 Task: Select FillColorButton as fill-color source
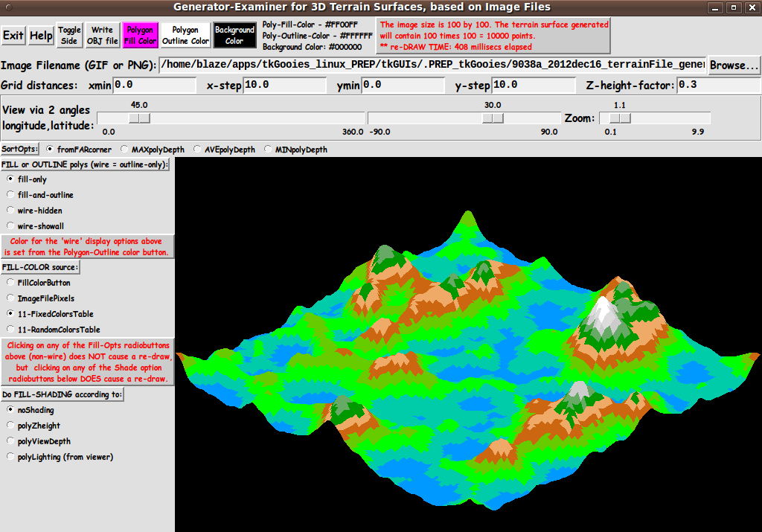point(39,282)
